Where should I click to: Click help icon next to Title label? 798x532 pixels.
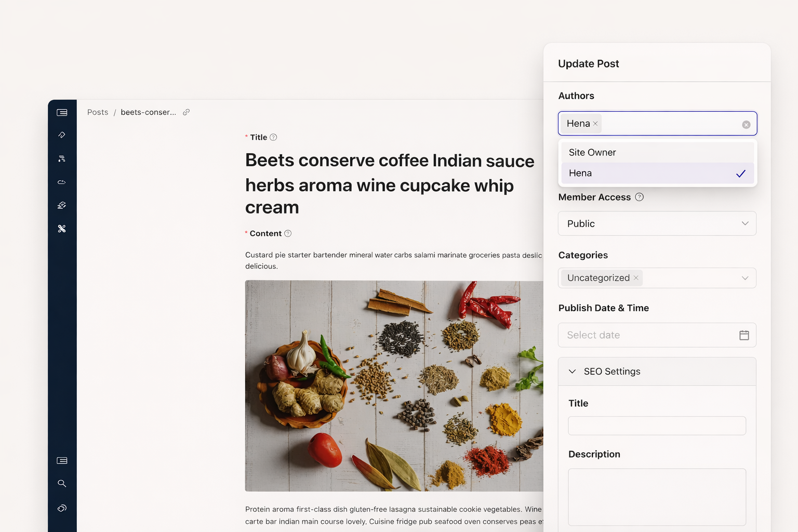273,137
